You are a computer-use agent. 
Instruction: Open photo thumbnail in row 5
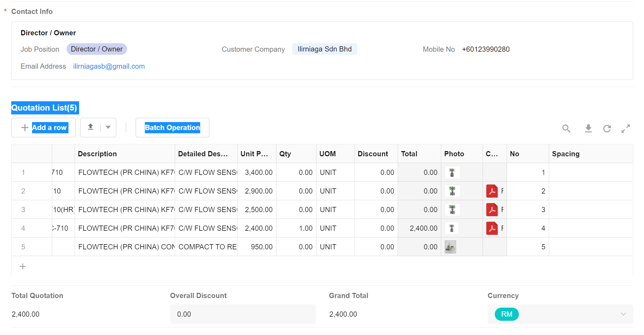(x=450, y=247)
